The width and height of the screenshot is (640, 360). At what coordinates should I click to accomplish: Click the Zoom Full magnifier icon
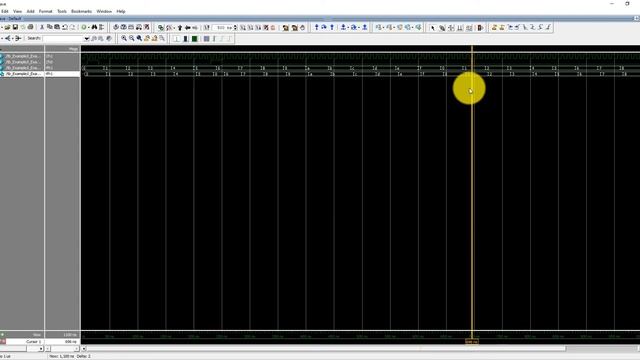coord(139,38)
